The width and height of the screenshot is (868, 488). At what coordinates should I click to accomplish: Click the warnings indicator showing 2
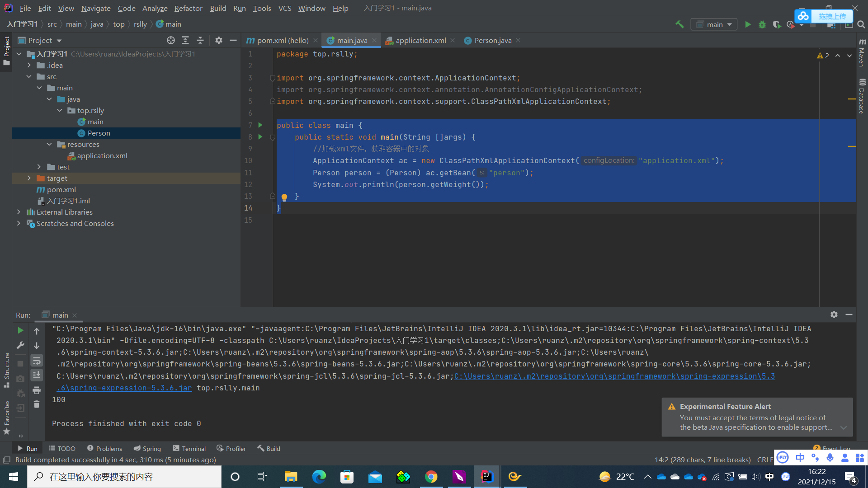(823, 56)
